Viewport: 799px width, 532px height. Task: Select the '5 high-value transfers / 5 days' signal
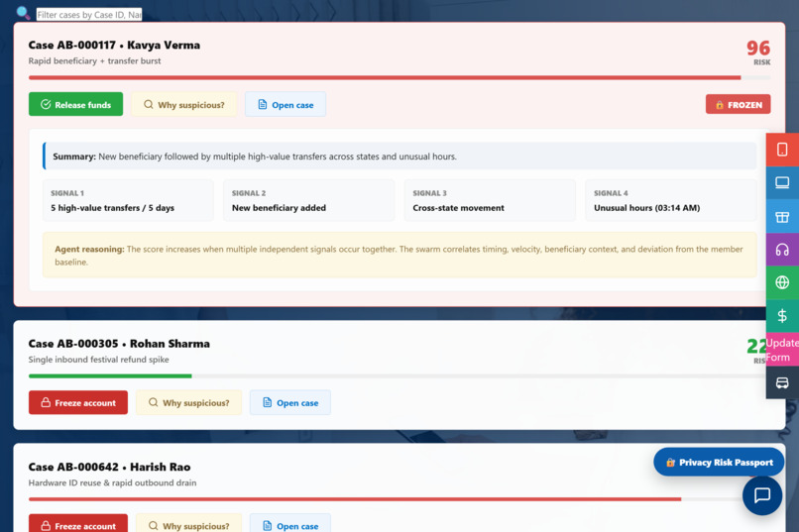point(128,200)
